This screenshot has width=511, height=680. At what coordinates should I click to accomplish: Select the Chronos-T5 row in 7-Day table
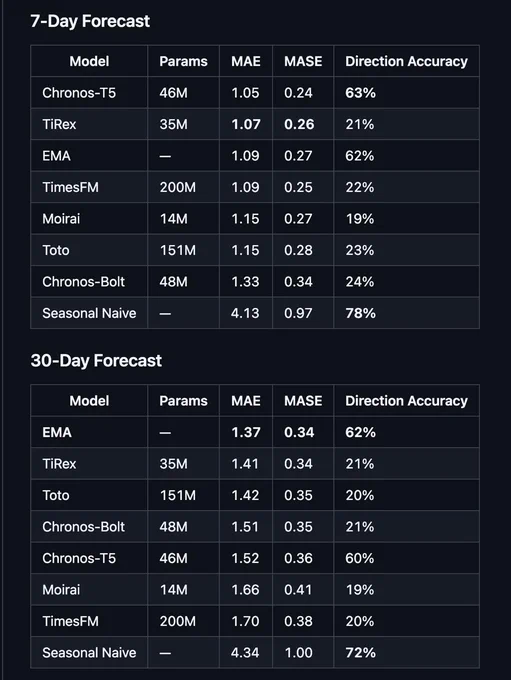coord(255,93)
